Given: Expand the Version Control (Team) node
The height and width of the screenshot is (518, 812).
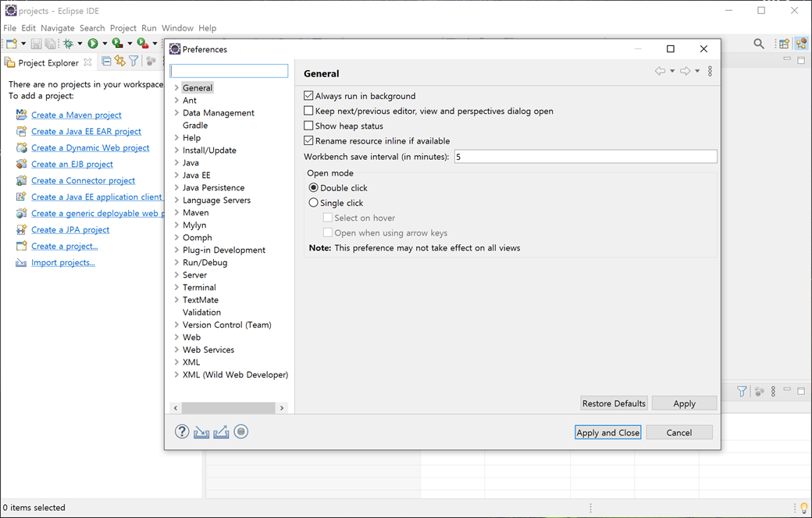Looking at the screenshot, I should pyautogui.click(x=176, y=325).
